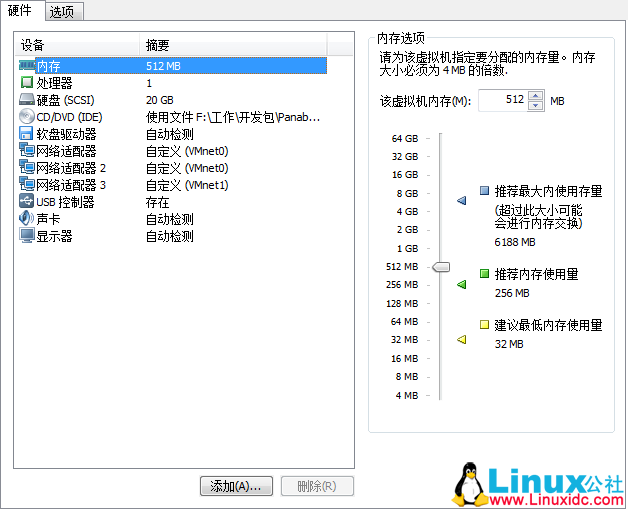Select the 软盘驱动器 floppy drive icon

pos(27,134)
